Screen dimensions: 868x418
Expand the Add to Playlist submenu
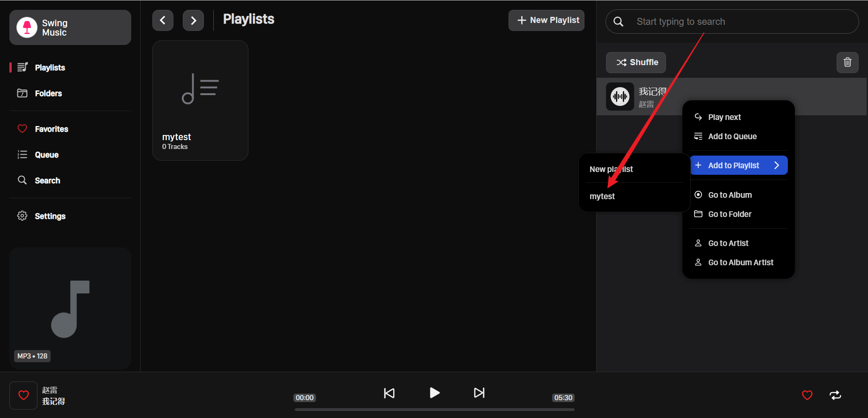[x=739, y=165]
